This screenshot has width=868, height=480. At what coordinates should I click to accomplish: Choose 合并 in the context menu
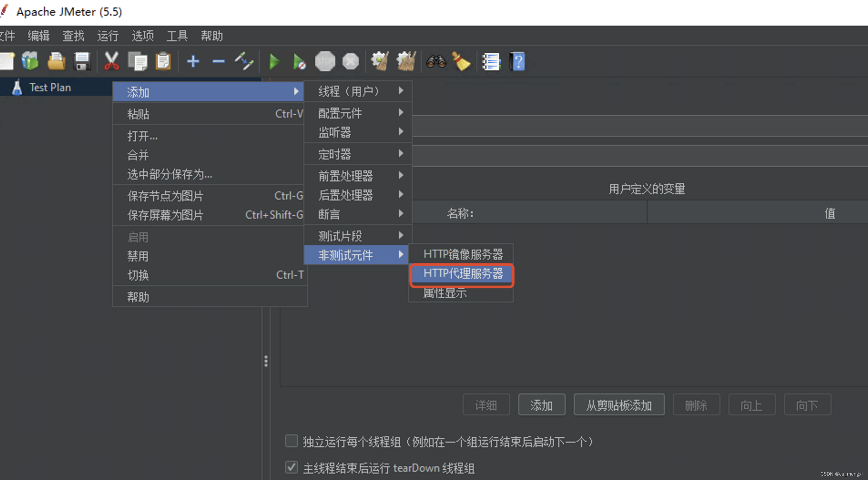click(x=208, y=155)
